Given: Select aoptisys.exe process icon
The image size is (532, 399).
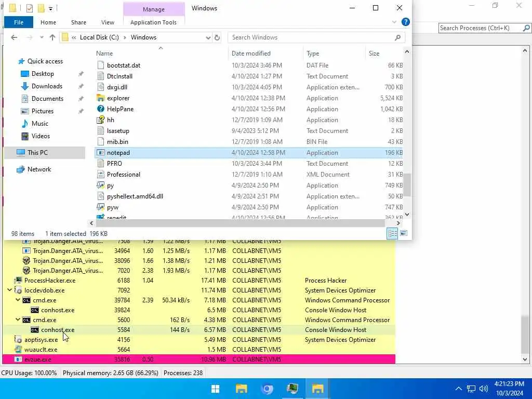Looking at the screenshot, I should [18, 340].
